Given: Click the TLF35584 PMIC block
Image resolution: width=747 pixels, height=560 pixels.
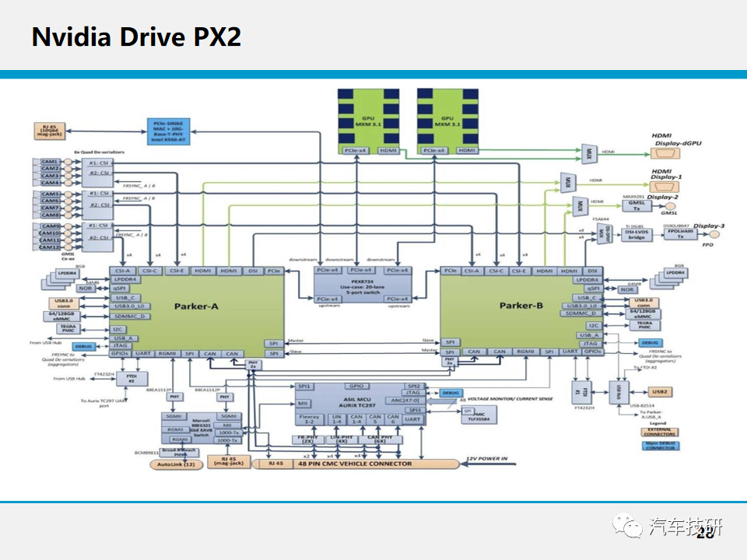Looking at the screenshot, I should 479,415.
